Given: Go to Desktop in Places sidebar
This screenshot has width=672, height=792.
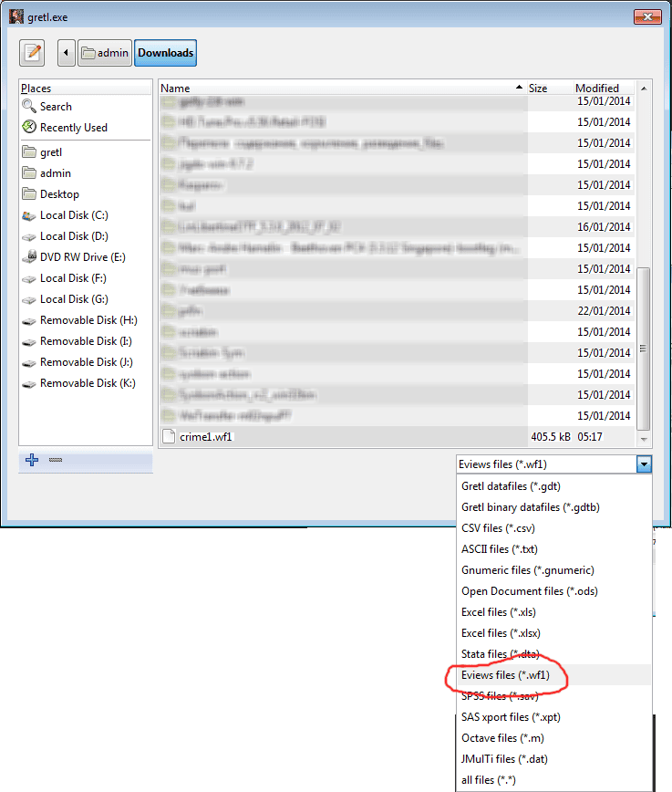Looking at the screenshot, I should click(59, 194).
